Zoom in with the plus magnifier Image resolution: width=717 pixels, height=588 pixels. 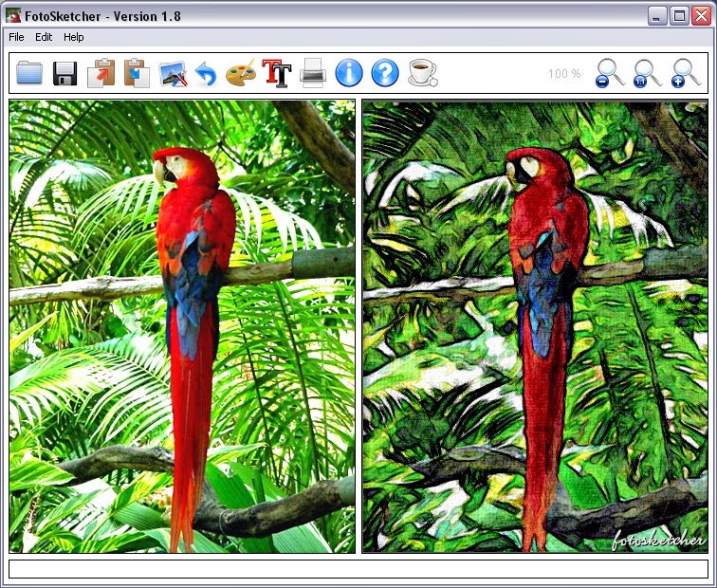pyautogui.click(x=686, y=73)
